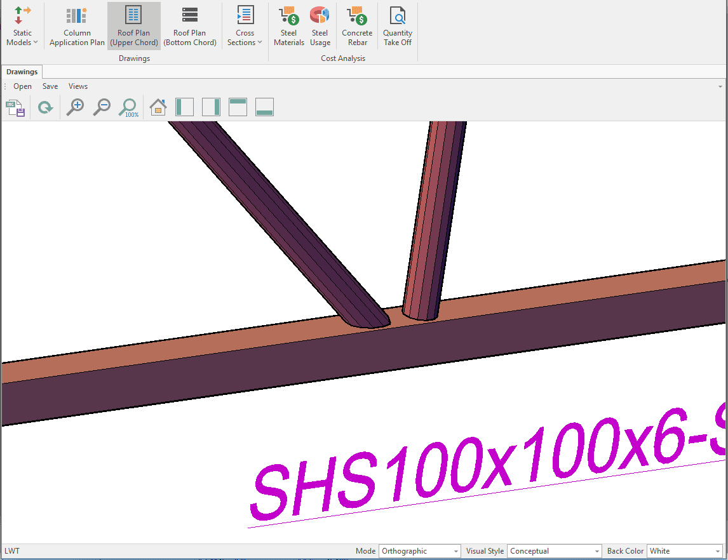Viewport: 728px width, 560px height.
Task: Select the Drawings tab
Action: 22,72
